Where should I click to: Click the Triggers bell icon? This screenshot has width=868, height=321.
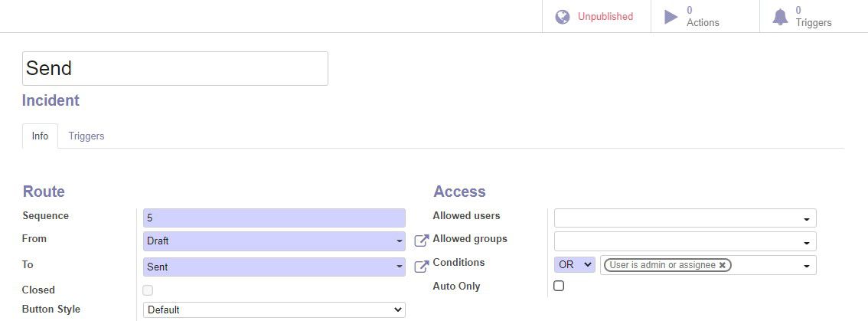click(x=780, y=17)
